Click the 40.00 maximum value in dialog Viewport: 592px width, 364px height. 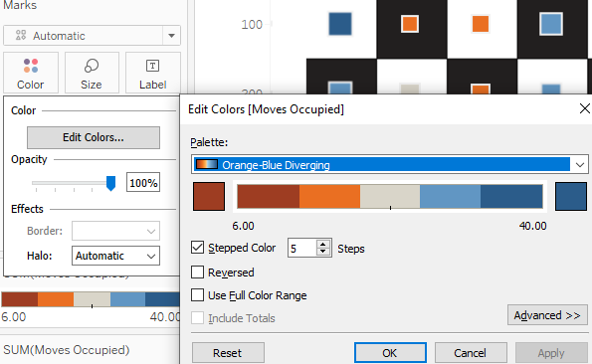point(532,226)
